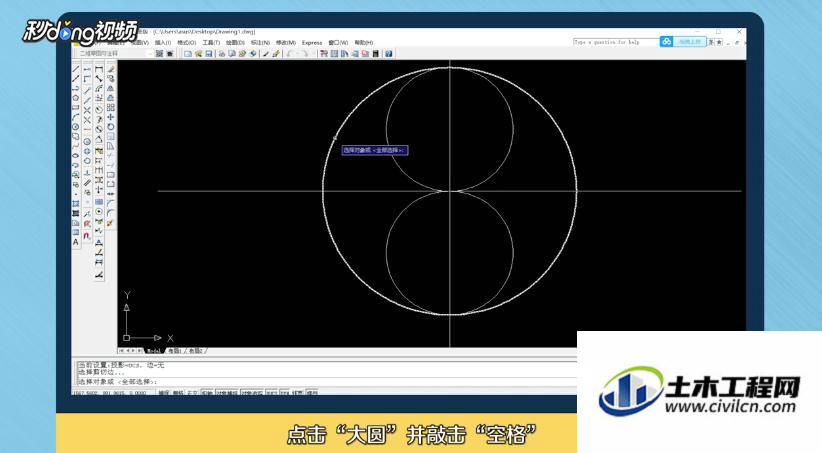Image resolution: width=822 pixels, height=453 pixels.
Task: Switch to the 布局1 layout tab
Action: pos(174,351)
